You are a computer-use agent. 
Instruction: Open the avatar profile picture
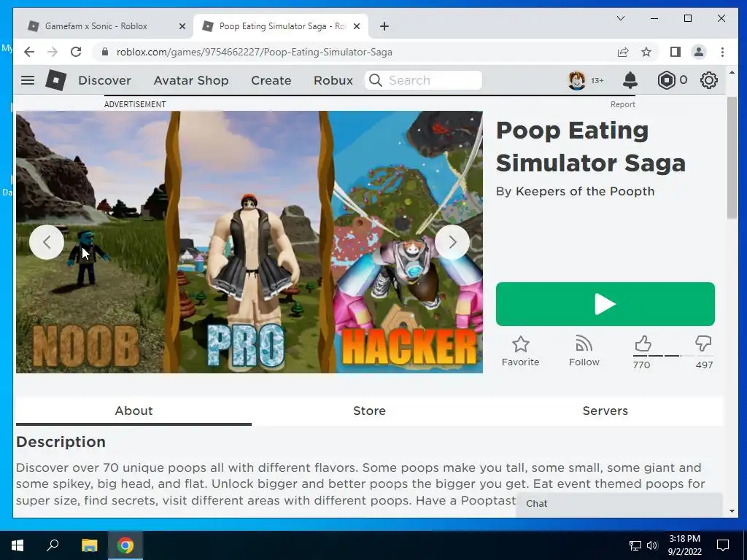click(x=576, y=80)
